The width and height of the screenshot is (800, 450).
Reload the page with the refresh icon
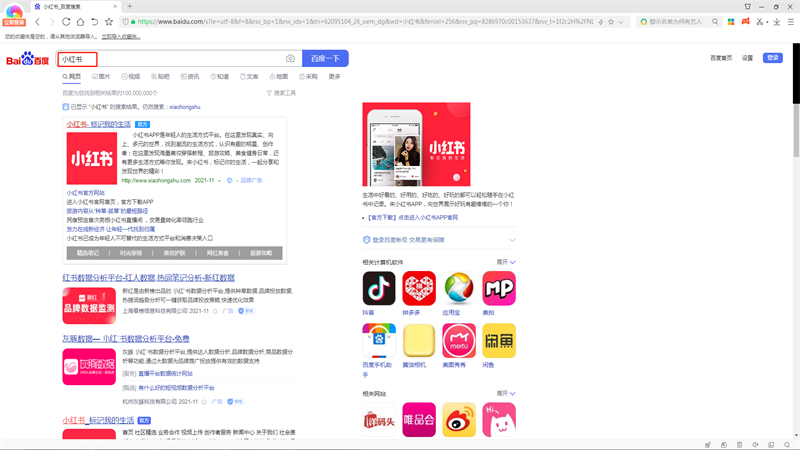[x=66, y=22]
